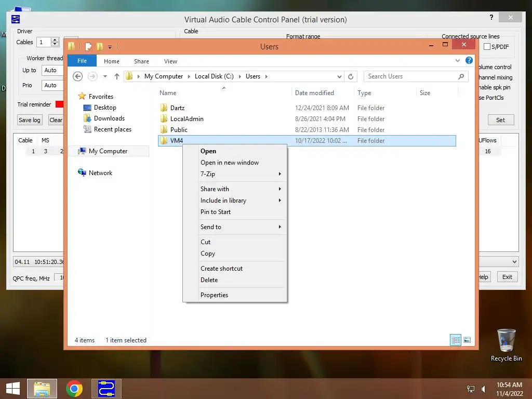Click the Public folder icon
This screenshot has width=532, height=399.
164,129
